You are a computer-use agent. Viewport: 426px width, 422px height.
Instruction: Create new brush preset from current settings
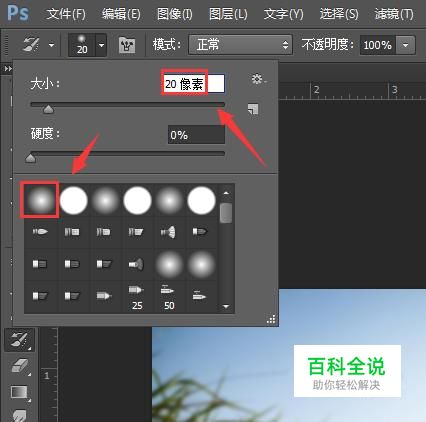253,109
